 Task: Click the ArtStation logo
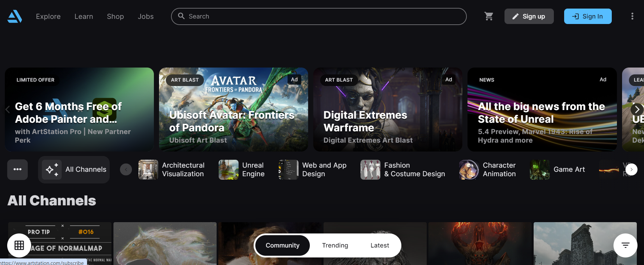tap(15, 16)
